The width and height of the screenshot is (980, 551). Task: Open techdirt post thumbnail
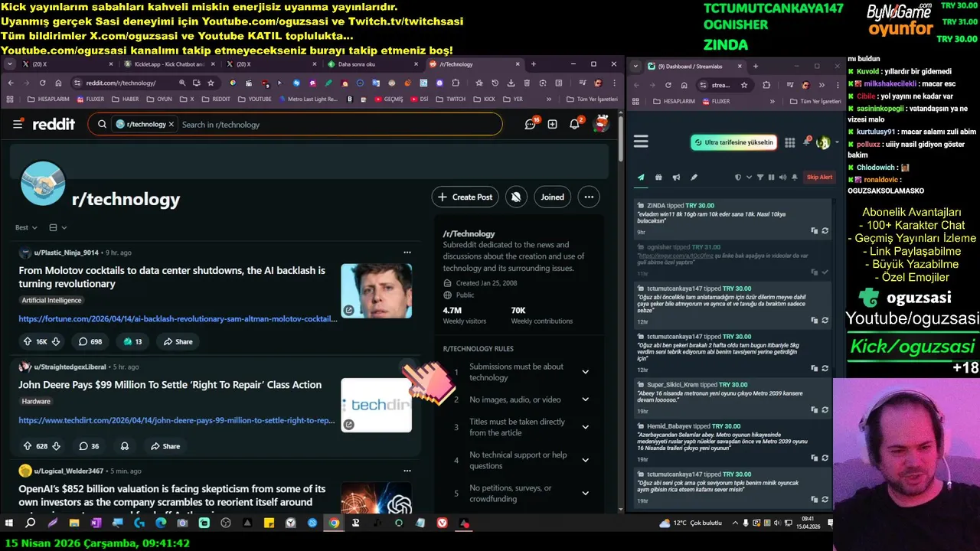pyautogui.click(x=376, y=406)
